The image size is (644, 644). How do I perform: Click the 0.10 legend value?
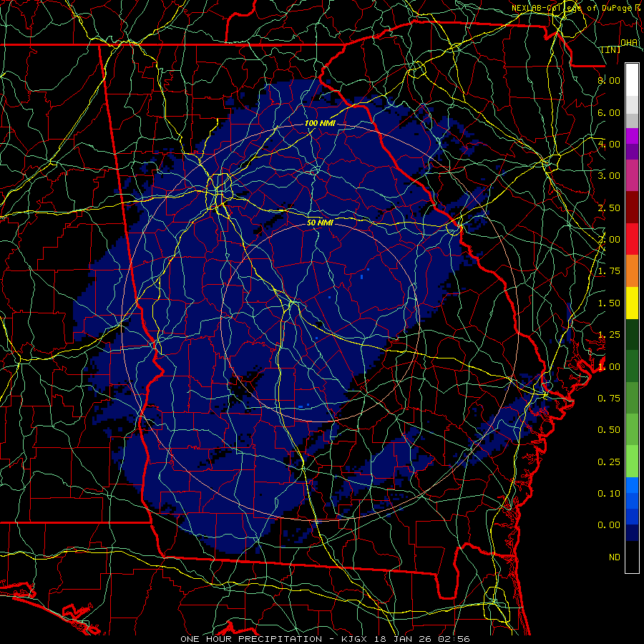609,494
